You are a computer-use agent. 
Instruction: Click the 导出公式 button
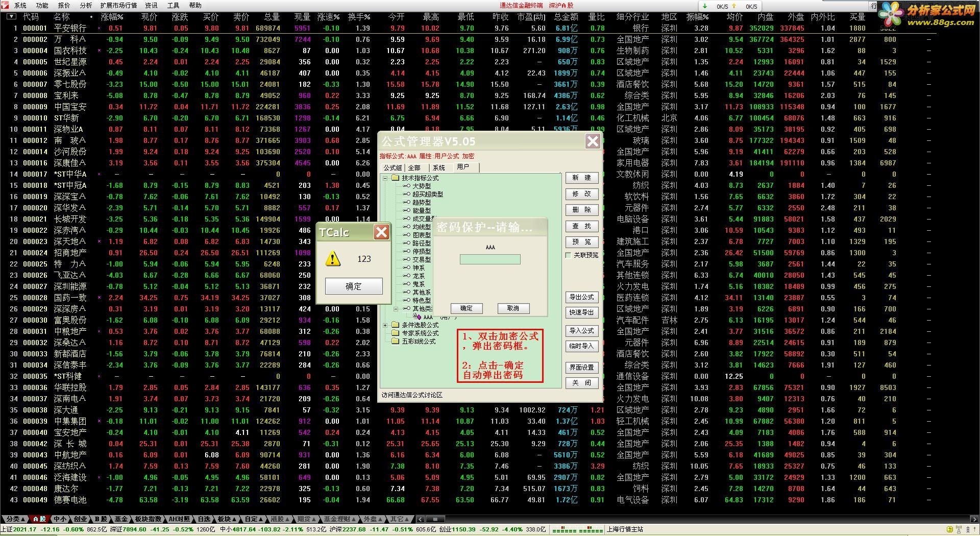point(581,297)
